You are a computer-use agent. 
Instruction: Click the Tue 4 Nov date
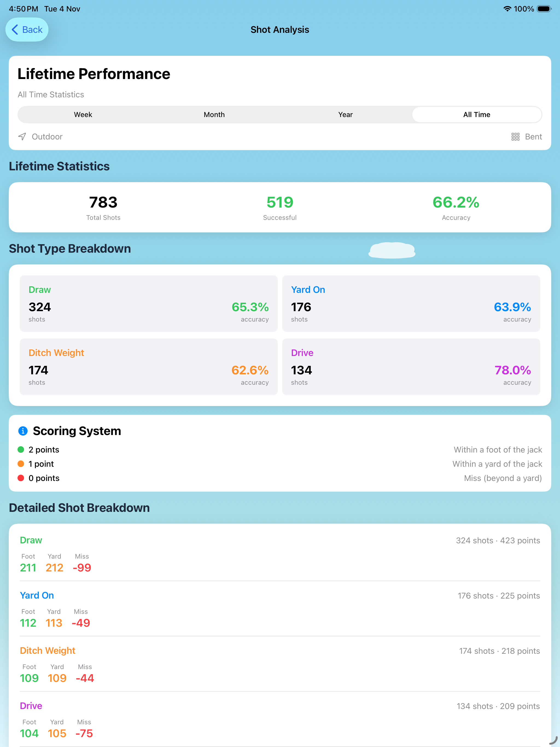[62, 9]
